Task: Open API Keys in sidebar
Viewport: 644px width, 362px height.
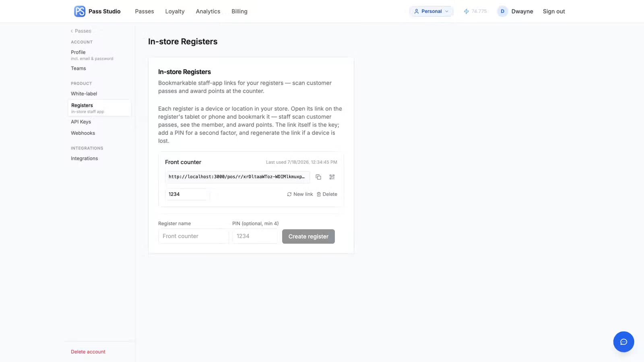Action: point(81,122)
